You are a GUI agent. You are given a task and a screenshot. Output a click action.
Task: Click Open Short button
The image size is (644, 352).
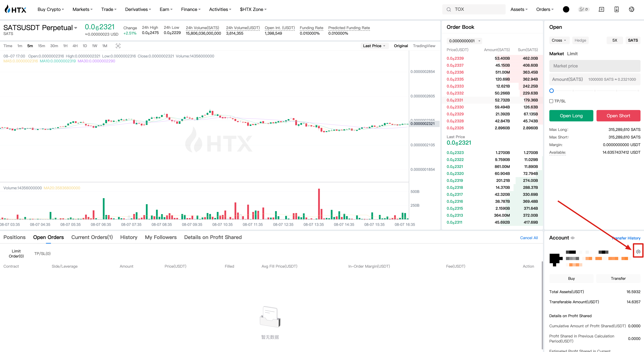pos(618,116)
